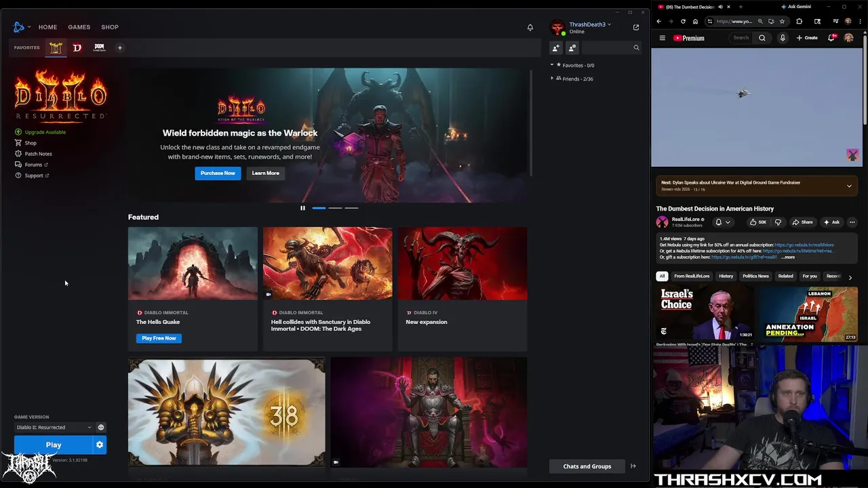Viewport: 868px width, 488px height.
Task: Click the Purchase Now button
Action: click(x=218, y=173)
